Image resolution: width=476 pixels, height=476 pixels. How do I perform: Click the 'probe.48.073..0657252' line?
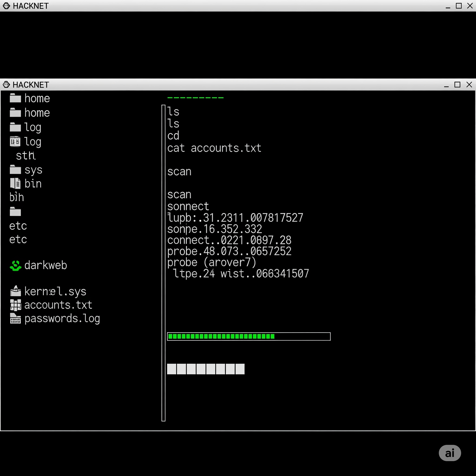pyautogui.click(x=229, y=251)
